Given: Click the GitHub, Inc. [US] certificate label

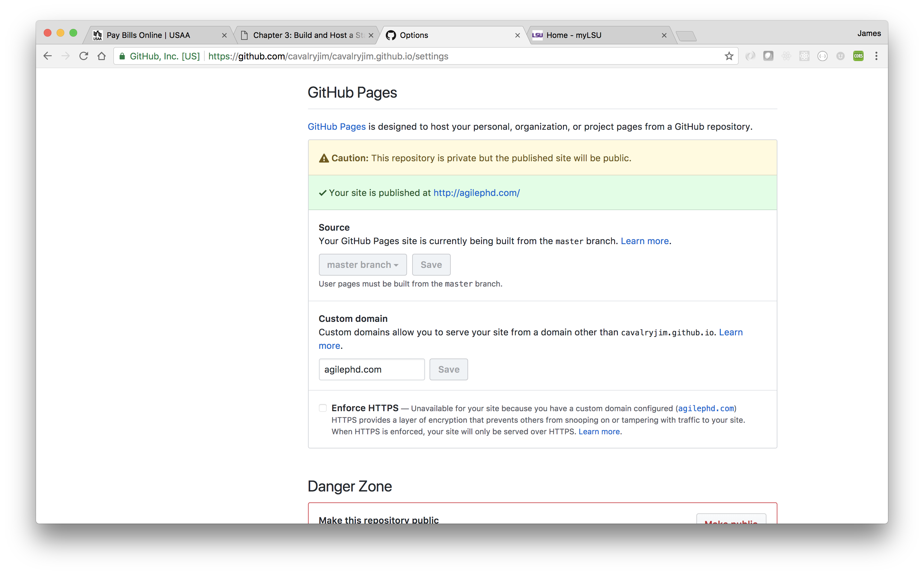Looking at the screenshot, I should coord(164,56).
